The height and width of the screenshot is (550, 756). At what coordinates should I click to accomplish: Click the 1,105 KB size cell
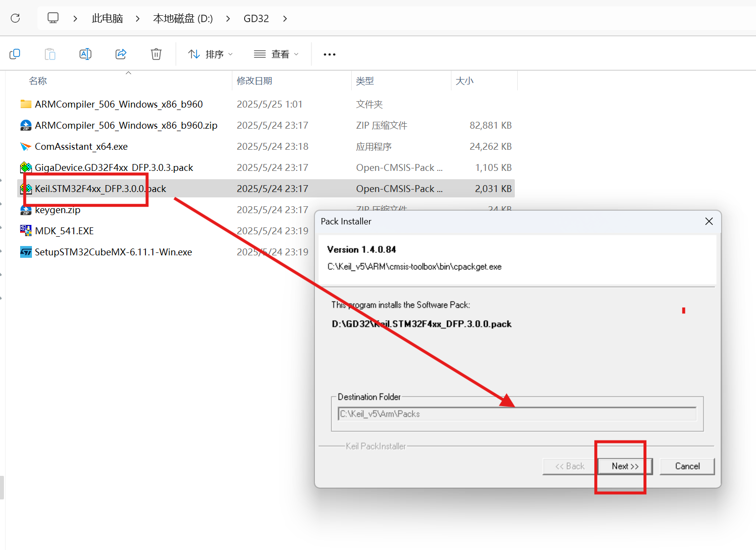click(x=493, y=167)
